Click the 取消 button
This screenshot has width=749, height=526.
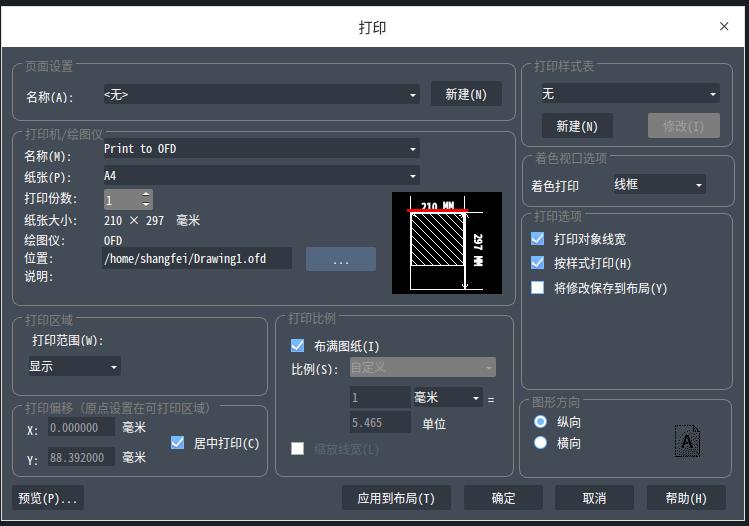[594, 498]
